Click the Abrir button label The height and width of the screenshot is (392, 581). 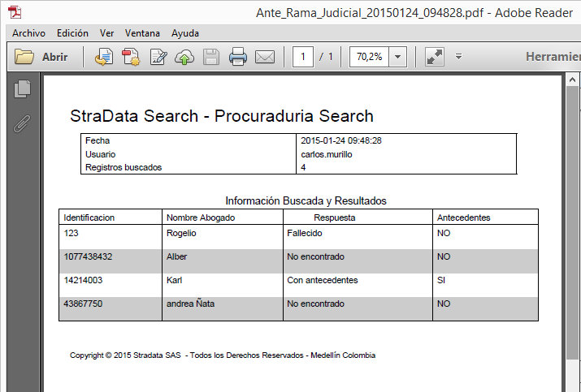[x=54, y=57]
